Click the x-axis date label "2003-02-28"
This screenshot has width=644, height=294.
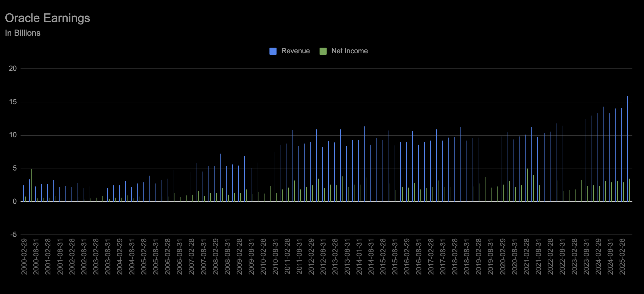(x=96, y=257)
